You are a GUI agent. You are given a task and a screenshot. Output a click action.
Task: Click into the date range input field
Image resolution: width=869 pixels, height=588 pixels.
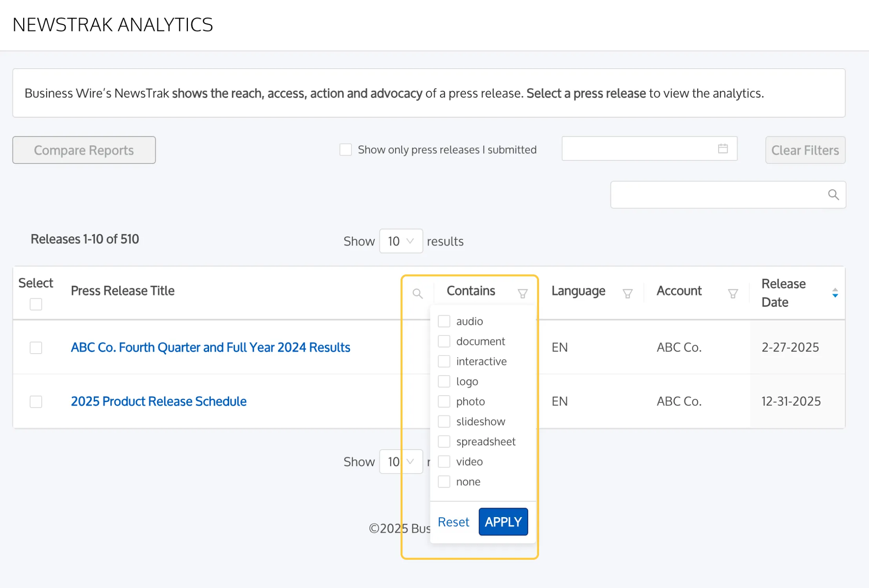coord(649,149)
